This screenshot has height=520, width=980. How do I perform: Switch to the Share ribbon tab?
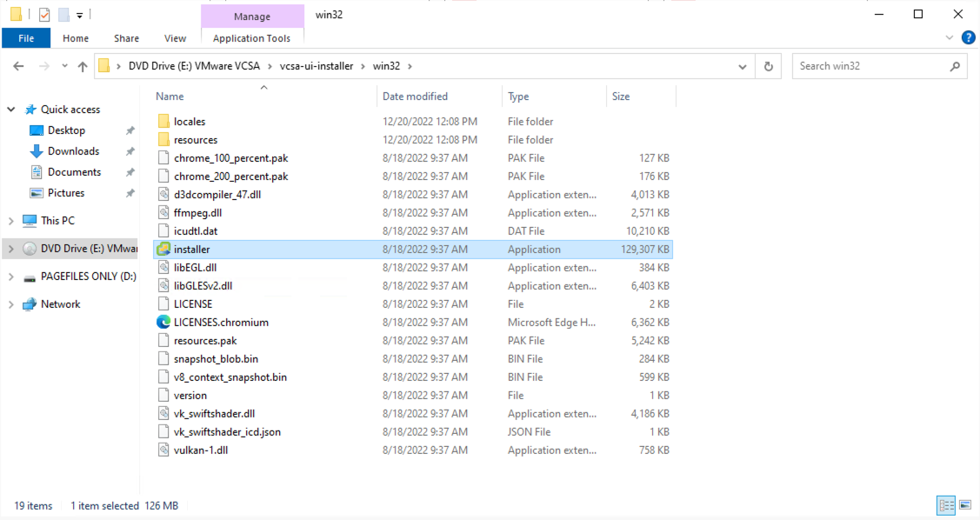126,38
